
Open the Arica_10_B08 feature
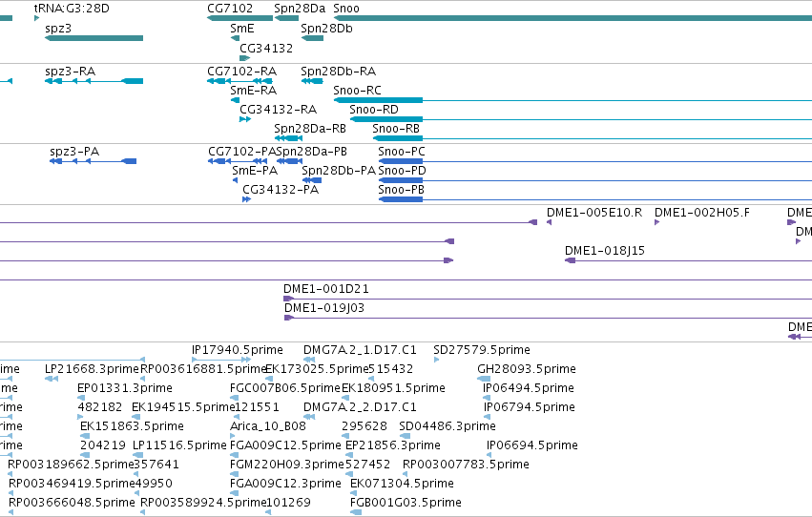point(235,436)
